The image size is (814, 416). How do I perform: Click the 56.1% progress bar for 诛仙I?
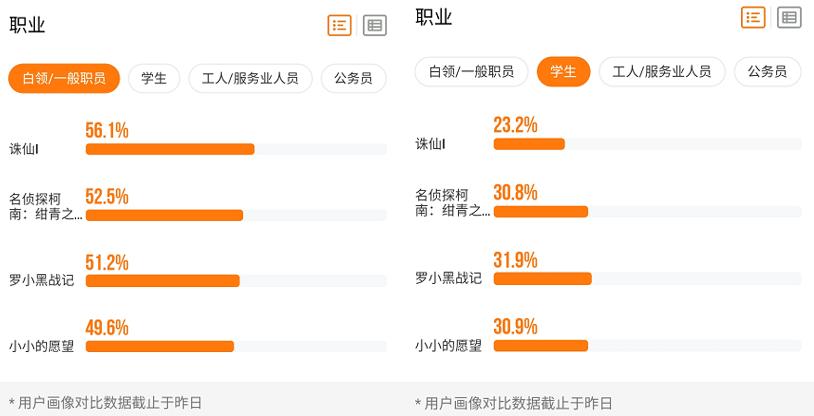(170, 149)
